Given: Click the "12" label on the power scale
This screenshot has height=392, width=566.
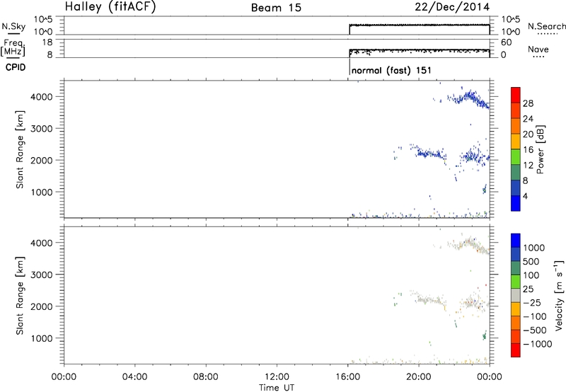Looking at the screenshot, I should [528, 166].
